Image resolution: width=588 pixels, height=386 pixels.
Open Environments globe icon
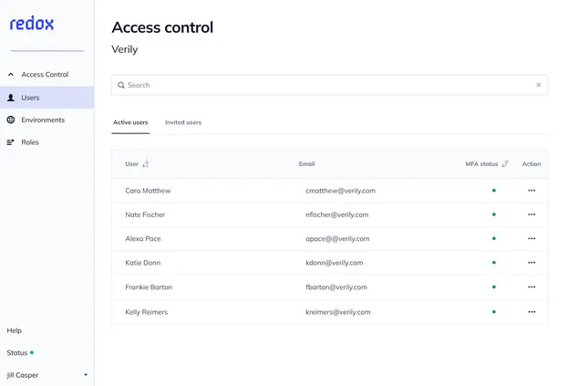pos(11,120)
